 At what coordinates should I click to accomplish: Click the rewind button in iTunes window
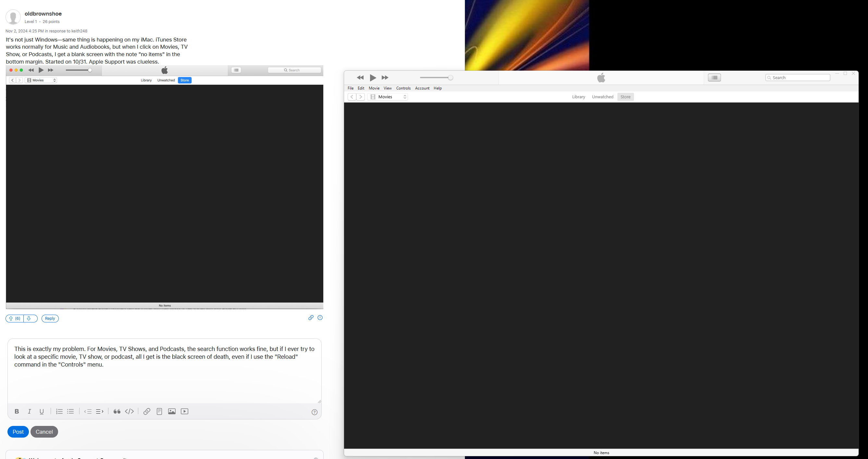pyautogui.click(x=360, y=78)
